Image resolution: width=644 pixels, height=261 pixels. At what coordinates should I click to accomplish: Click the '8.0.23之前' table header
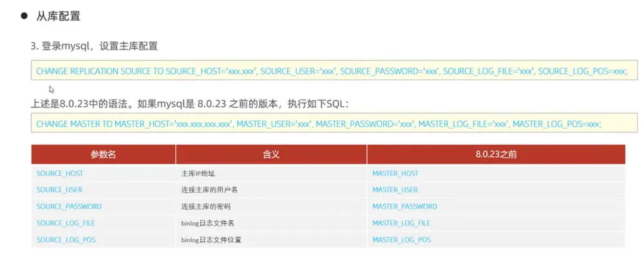point(496,154)
